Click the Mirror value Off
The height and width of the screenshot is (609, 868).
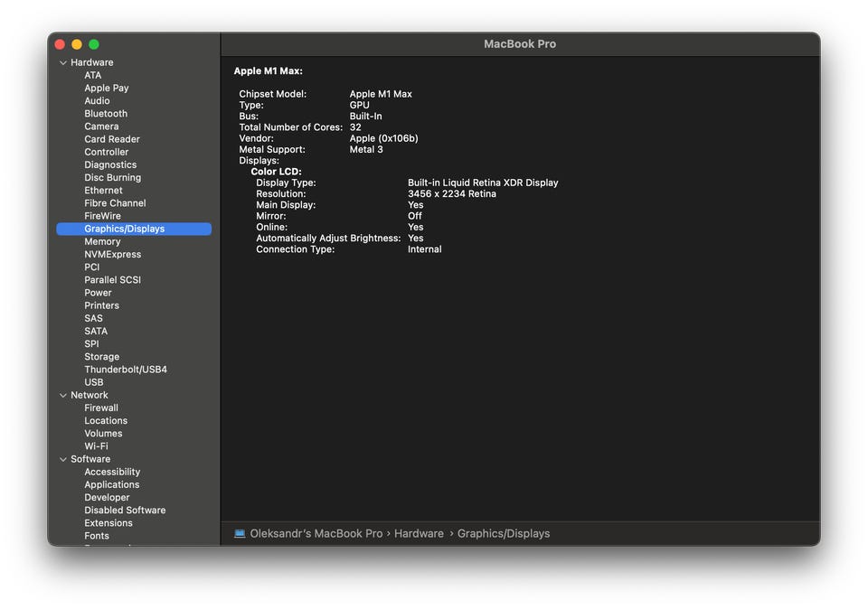coord(415,216)
